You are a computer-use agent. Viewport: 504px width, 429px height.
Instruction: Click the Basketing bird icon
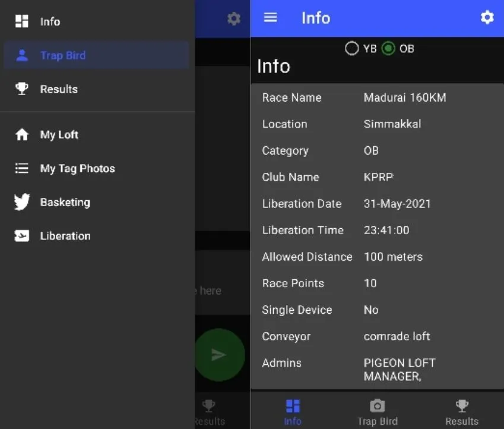[21, 202]
